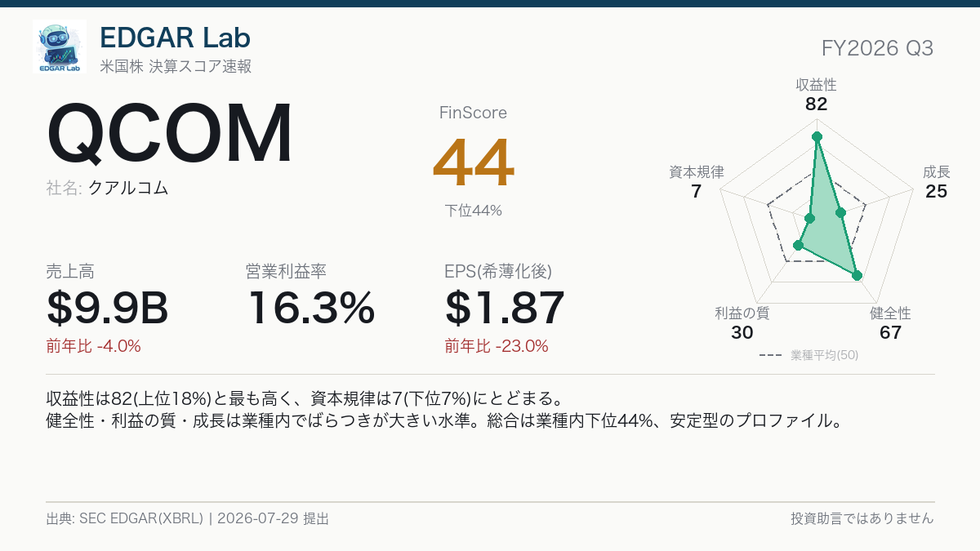Click the FY2026 Q3 period label

coord(878,48)
